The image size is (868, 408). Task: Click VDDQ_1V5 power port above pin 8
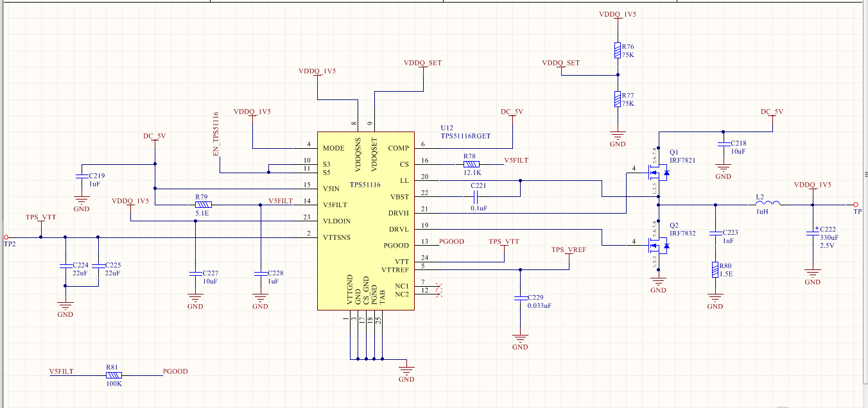click(x=317, y=71)
